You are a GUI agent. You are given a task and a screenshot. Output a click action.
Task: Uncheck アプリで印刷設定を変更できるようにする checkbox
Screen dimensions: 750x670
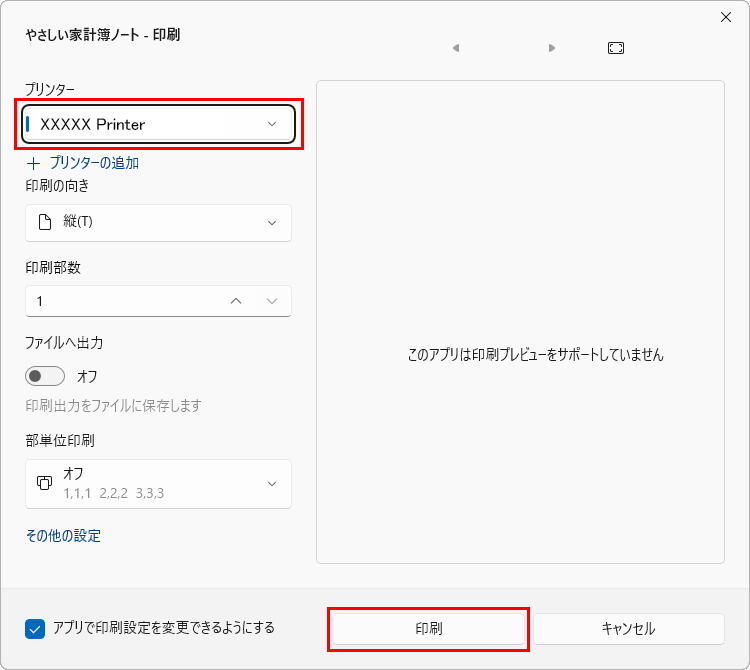(35, 629)
